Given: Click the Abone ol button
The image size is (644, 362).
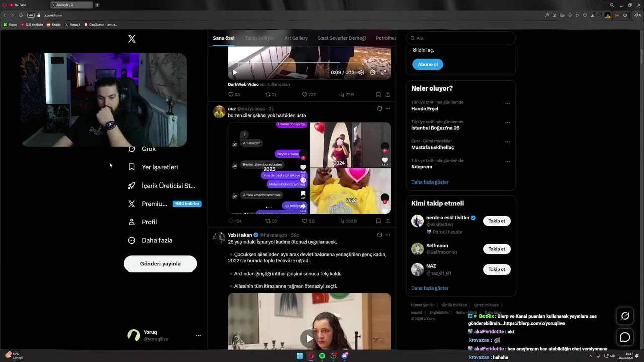Looking at the screenshot, I should (428, 64).
